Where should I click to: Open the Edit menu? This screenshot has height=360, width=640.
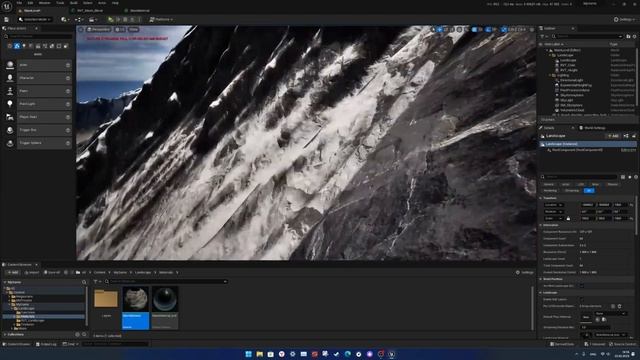tap(30, 3)
